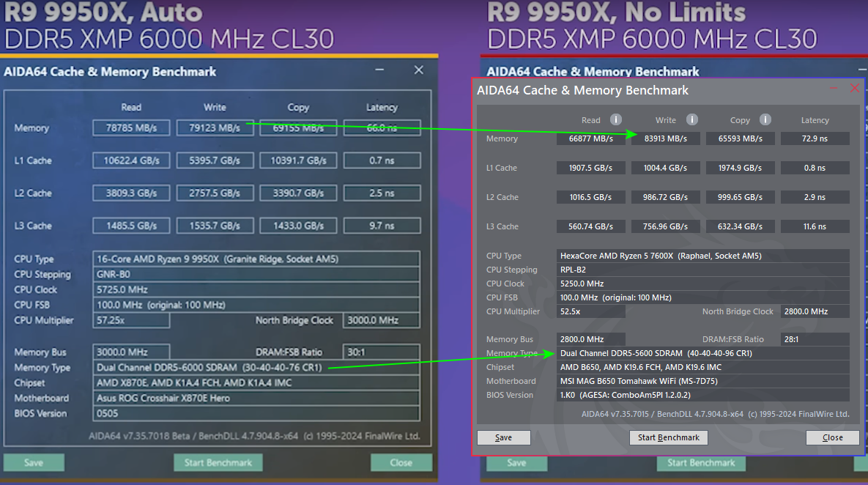This screenshot has width=868, height=485.
Task: Select L2 latency value 2.5 ns
Action: tap(382, 193)
